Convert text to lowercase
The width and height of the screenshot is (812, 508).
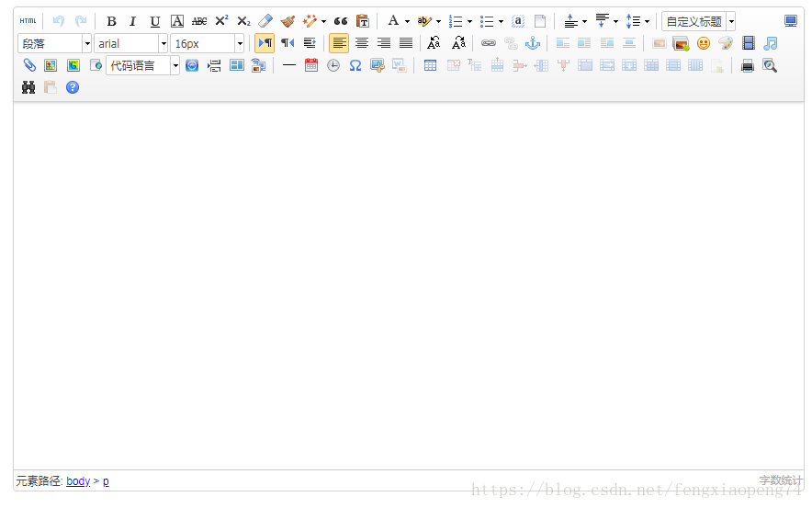(459, 43)
